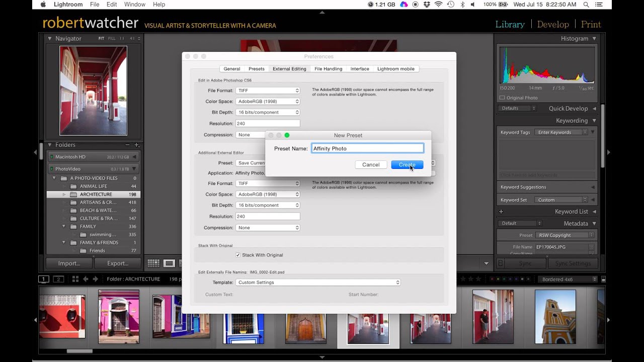The height and width of the screenshot is (362, 644).
Task: Click the Export button
Action: 118,263
